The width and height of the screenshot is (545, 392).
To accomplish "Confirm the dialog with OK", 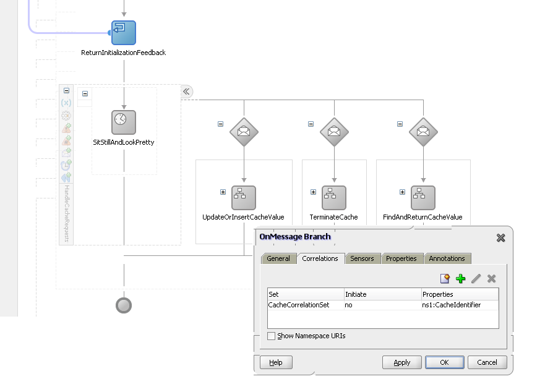I will [444, 362].
